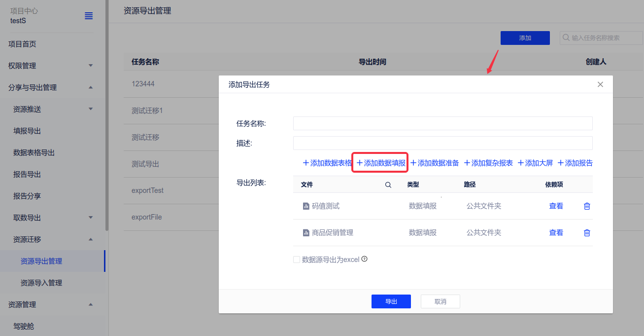Collapse the 分享与导出管理 section

pyautogui.click(x=91, y=87)
